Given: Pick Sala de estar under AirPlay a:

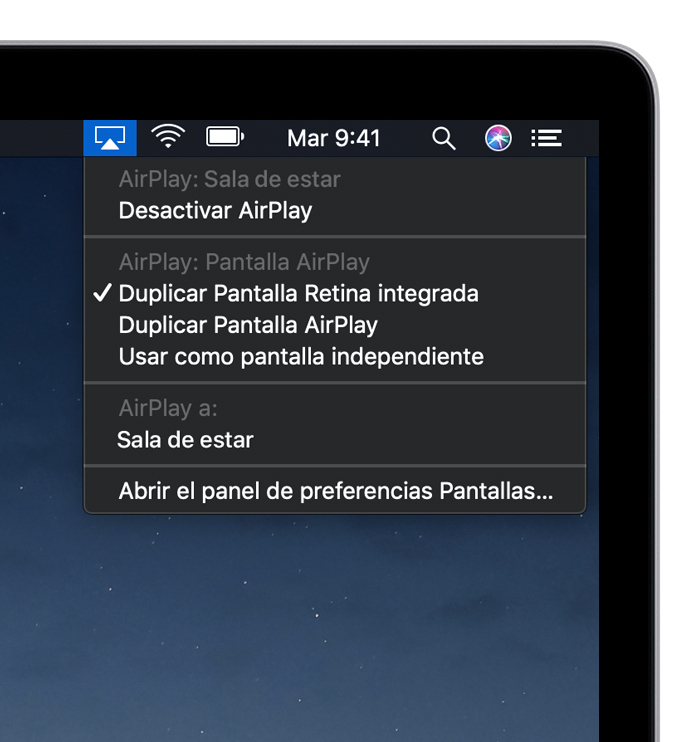Looking at the screenshot, I should 335,440.
